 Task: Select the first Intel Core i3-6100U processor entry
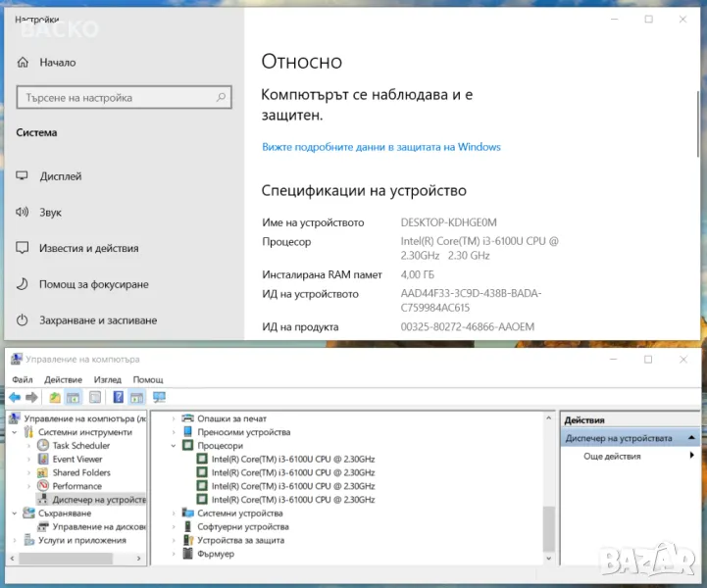[292, 459]
